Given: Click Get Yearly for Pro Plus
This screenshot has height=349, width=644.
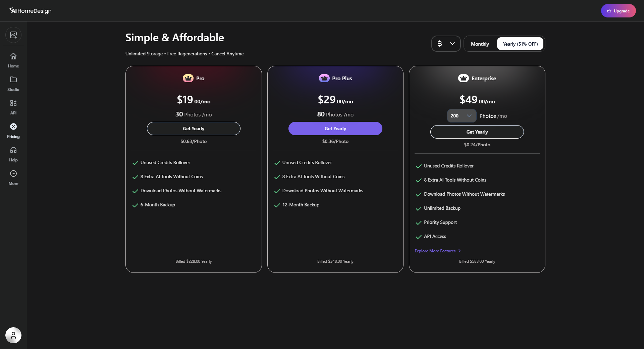Looking at the screenshot, I should click(x=335, y=129).
